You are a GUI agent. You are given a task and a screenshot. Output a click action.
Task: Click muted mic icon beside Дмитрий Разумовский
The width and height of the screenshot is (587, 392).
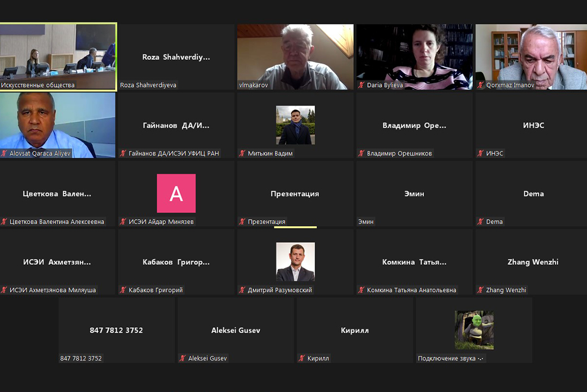[x=242, y=290]
